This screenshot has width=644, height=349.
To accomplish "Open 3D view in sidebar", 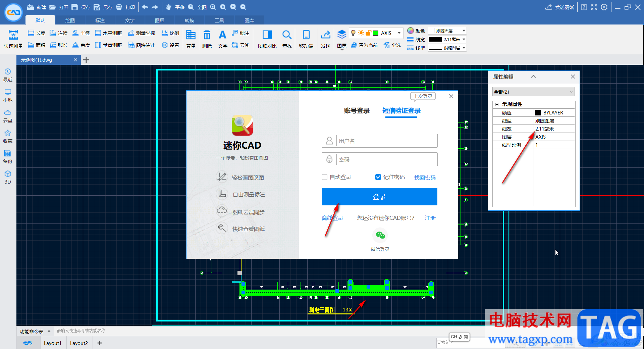I will click(8, 177).
